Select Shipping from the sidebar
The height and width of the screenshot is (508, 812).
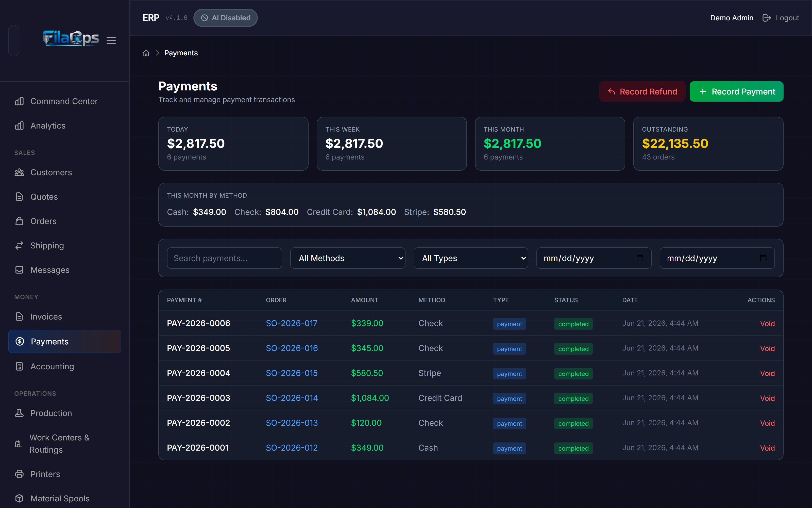64,246
